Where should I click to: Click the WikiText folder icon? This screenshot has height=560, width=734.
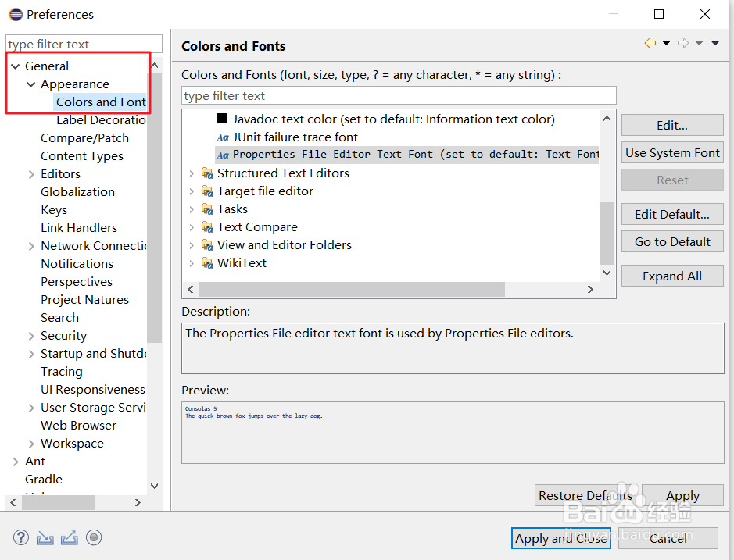pyautogui.click(x=207, y=263)
